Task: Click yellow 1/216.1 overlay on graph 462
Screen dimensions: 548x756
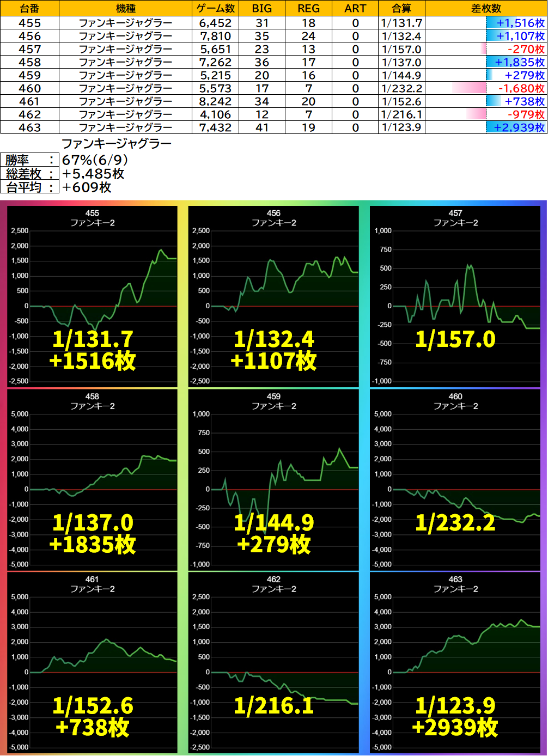Action: pyautogui.click(x=274, y=706)
